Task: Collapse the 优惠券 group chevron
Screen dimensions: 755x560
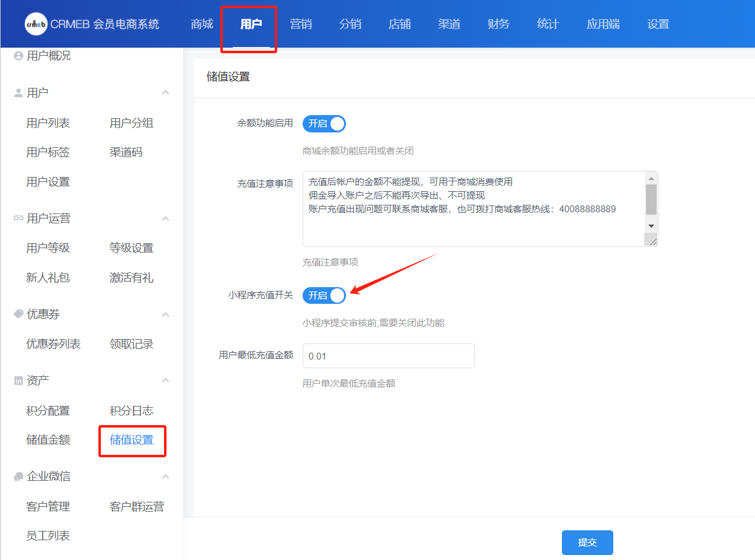Action: (165, 314)
